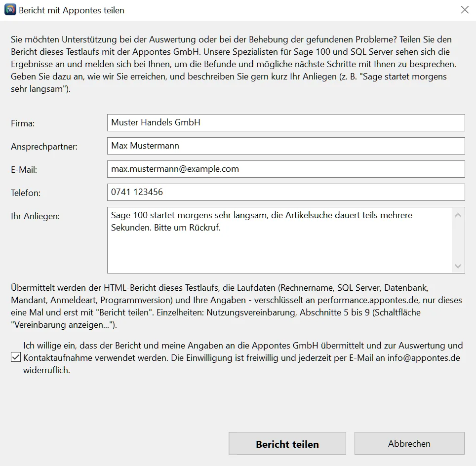476x466 pixels.
Task: Click the scroll up arrow in Anliegen box
Action: 458,215
